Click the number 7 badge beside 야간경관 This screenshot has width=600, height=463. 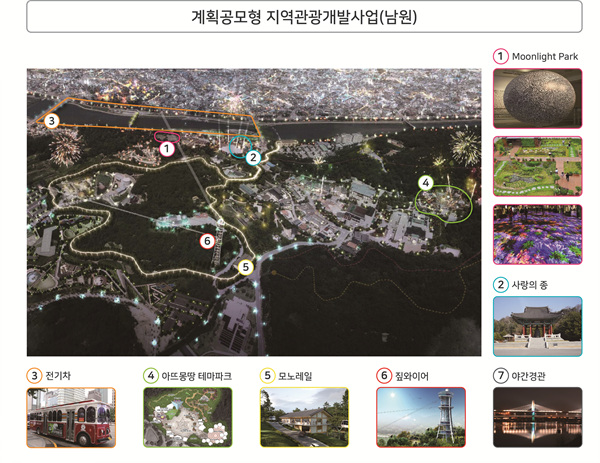[502, 376]
